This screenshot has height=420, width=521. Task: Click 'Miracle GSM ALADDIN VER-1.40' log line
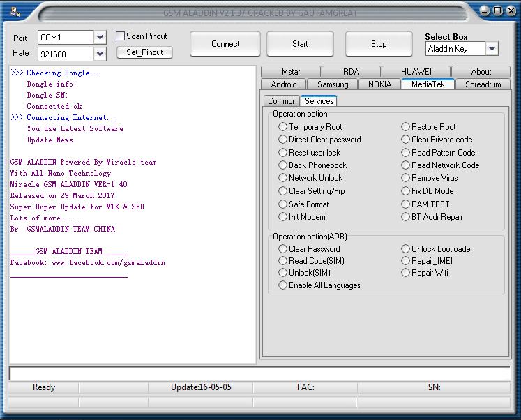point(69,184)
